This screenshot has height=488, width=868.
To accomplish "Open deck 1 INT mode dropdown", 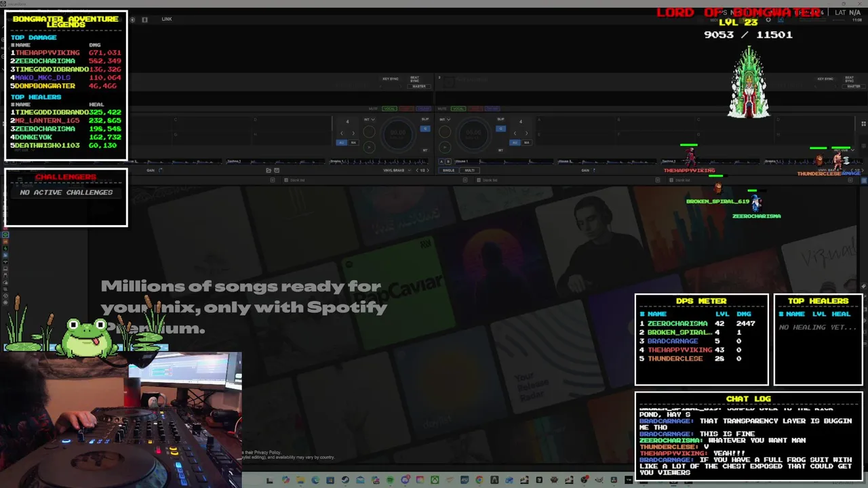I will coord(370,119).
